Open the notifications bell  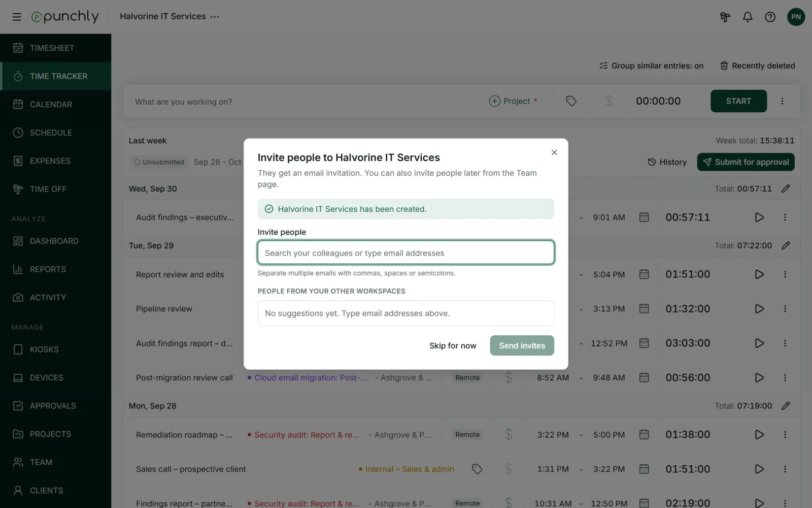tap(748, 17)
